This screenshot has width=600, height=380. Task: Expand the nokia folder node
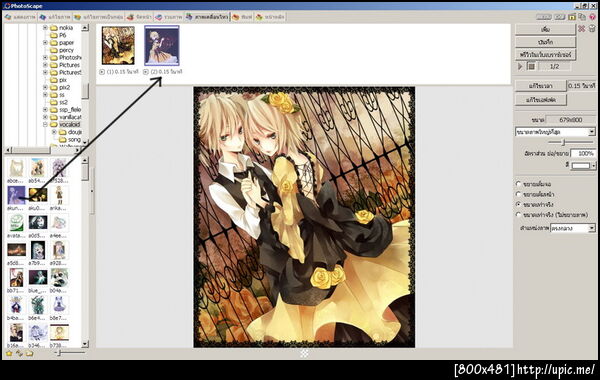(45, 28)
